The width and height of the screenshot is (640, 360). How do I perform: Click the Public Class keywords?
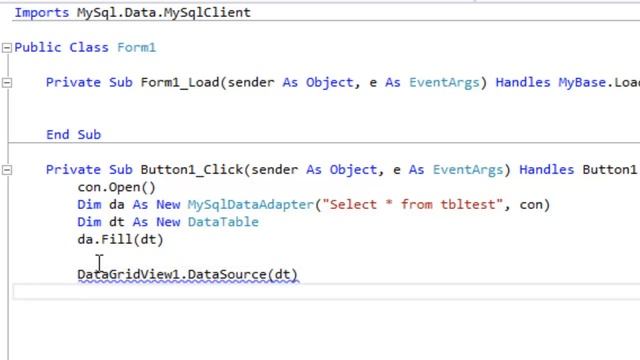point(62,47)
